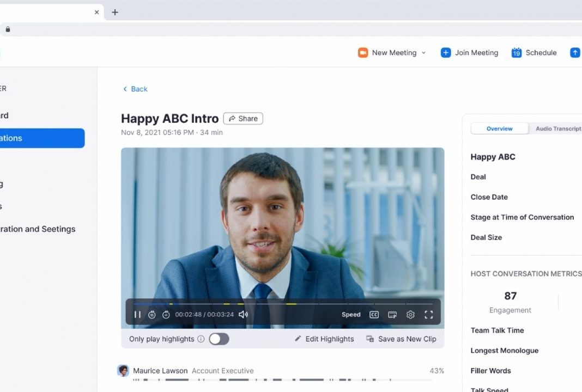This screenshot has width=582, height=392.
Task: Open video player settings gear
Action: [x=410, y=315]
